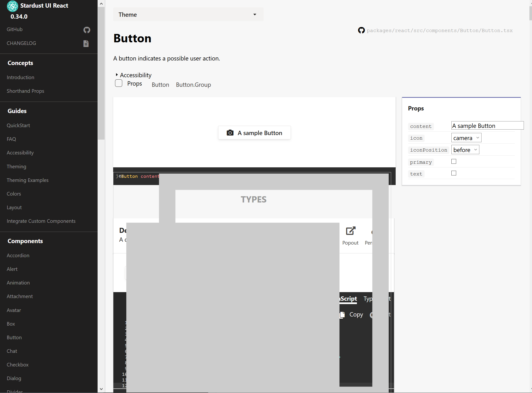Open the icon camera dropdown
Screen dimensions: 532x393
coord(466,138)
